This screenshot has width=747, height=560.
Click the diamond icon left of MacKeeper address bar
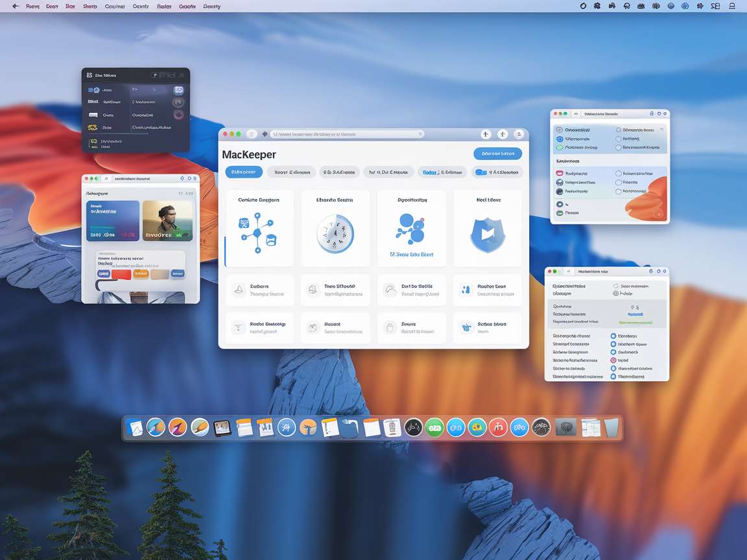265,134
